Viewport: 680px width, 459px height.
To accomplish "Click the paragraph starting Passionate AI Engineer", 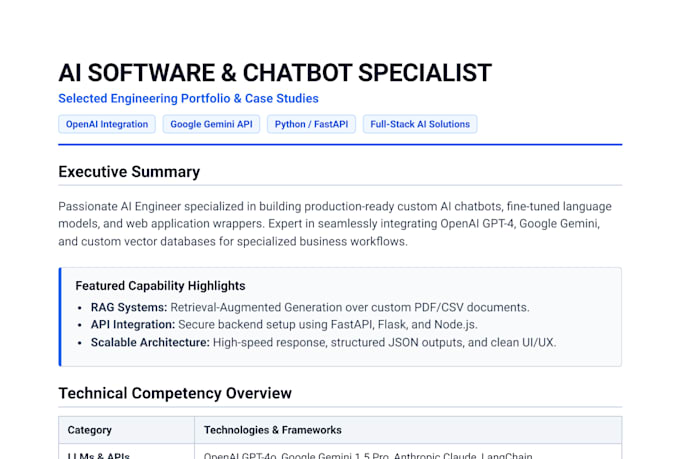I will coord(335,224).
